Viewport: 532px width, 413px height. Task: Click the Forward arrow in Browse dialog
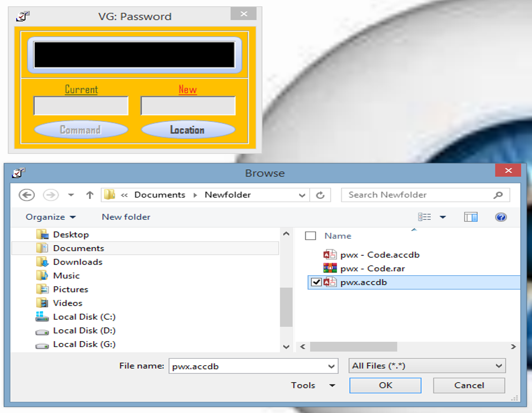51,195
